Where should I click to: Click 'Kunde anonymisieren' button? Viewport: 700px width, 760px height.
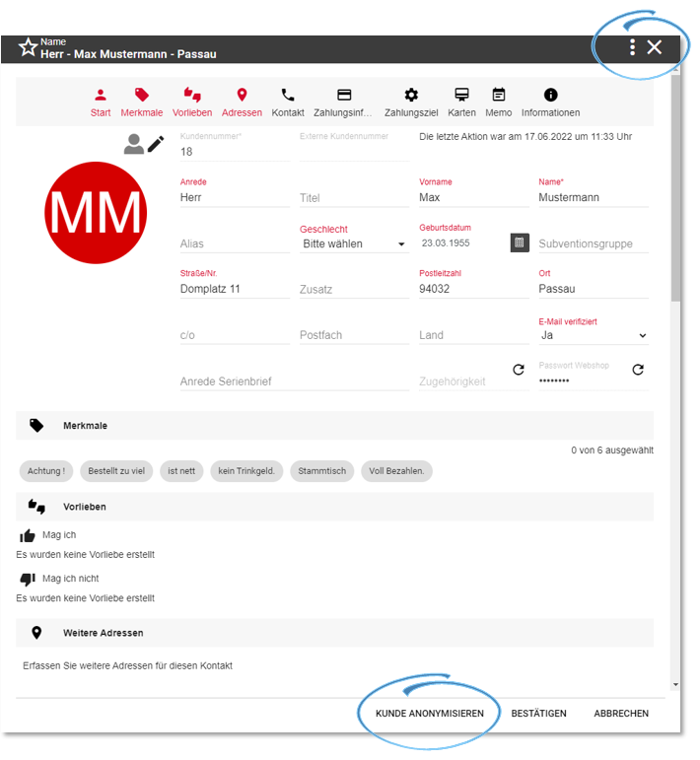coord(430,713)
